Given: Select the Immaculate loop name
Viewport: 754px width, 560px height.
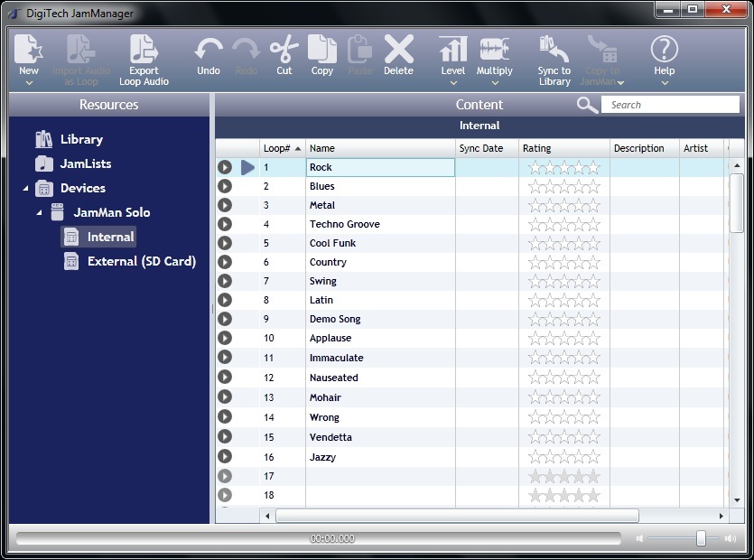Looking at the screenshot, I should pos(336,358).
